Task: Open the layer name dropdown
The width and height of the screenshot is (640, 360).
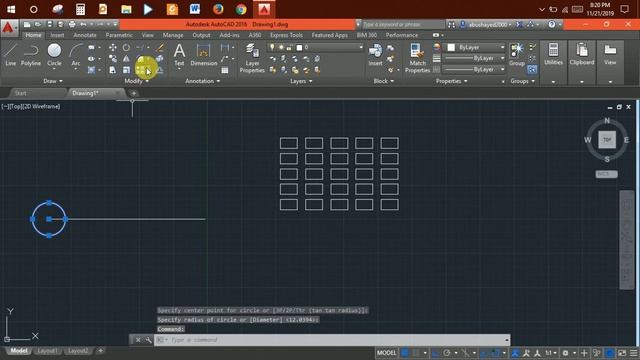Action: (316, 47)
